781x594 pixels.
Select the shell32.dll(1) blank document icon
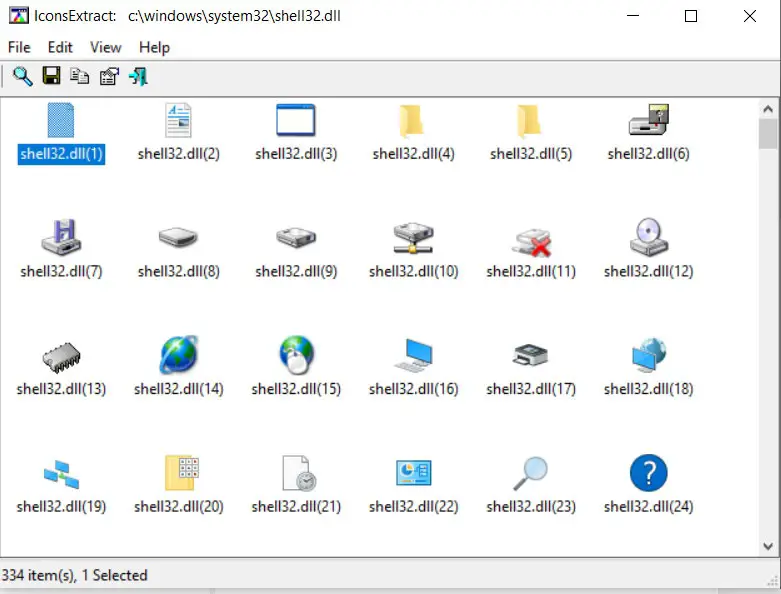61,120
